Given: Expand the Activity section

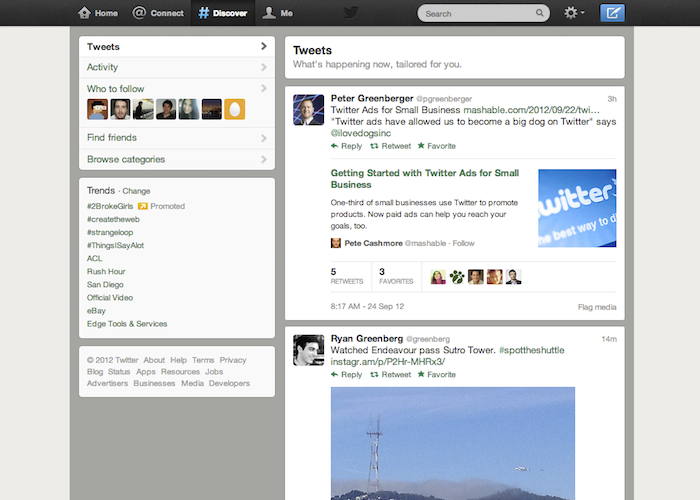Looking at the screenshot, I should [177, 67].
